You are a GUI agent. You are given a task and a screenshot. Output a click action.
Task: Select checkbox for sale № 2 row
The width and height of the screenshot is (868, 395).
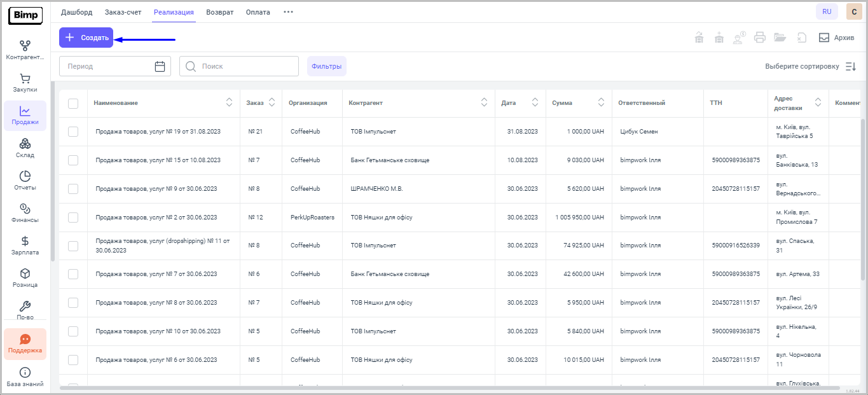pyautogui.click(x=73, y=218)
